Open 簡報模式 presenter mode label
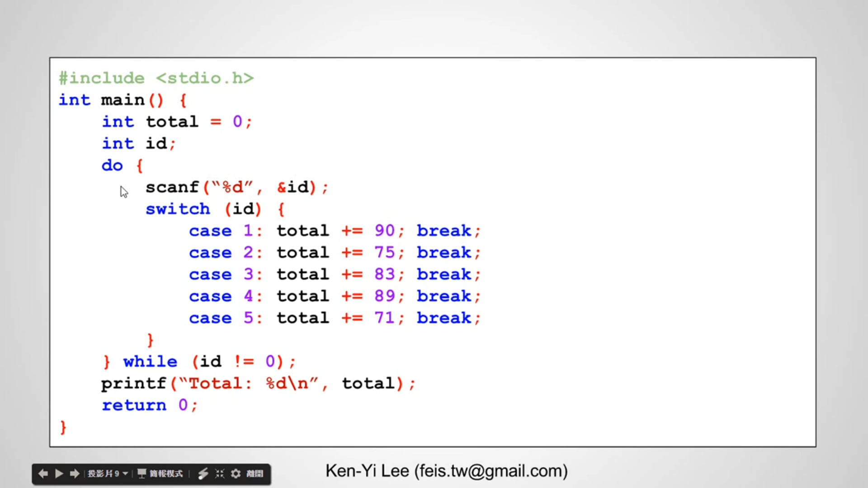The image size is (868, 488). click(166, 474)
